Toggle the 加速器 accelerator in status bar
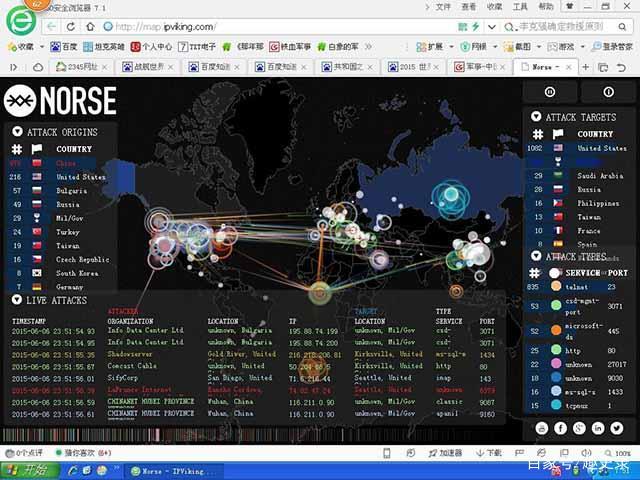The width and height of the screenshot is (640, 480). (445, 453)
